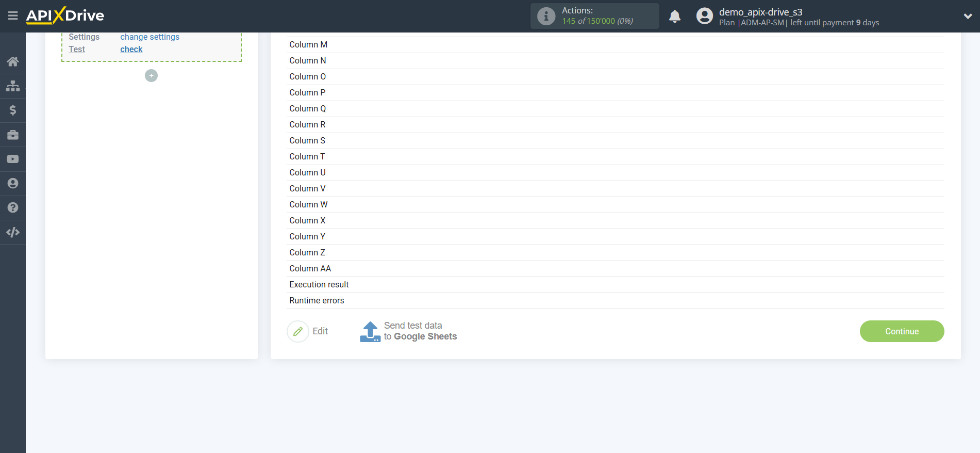Open the user profile sidebar icon
This screenshot has width=980, height=453.
(13, 183)
